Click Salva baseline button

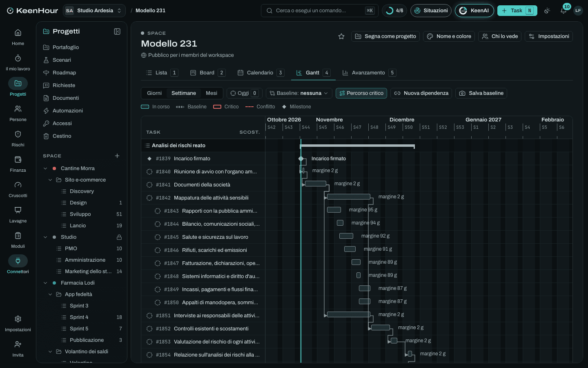click(x=481, y=93)
